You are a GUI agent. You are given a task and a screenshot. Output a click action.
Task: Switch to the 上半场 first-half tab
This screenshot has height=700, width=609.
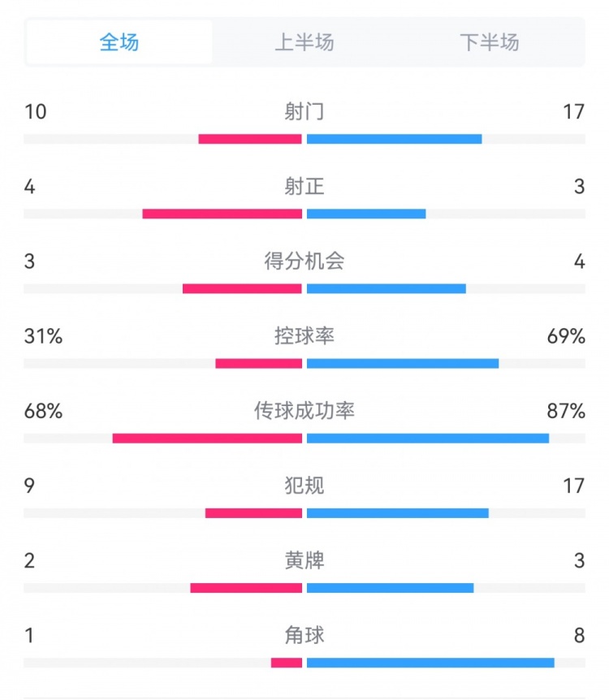tap(304, 42)
